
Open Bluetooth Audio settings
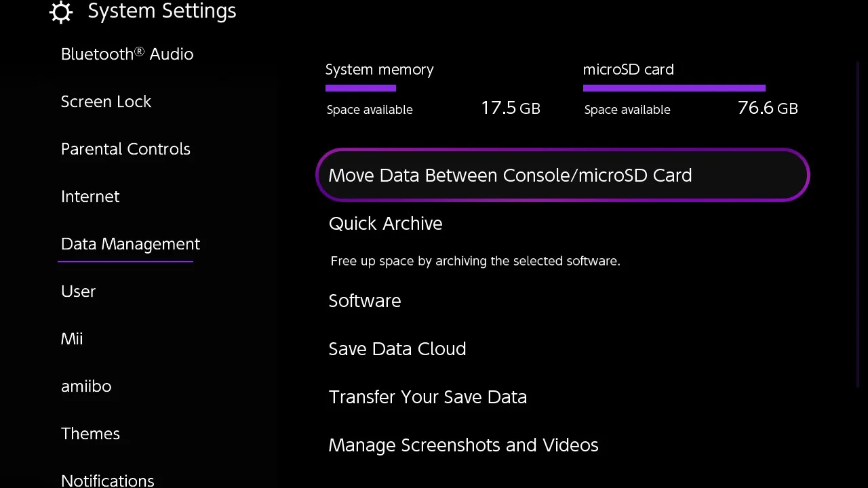127,54
